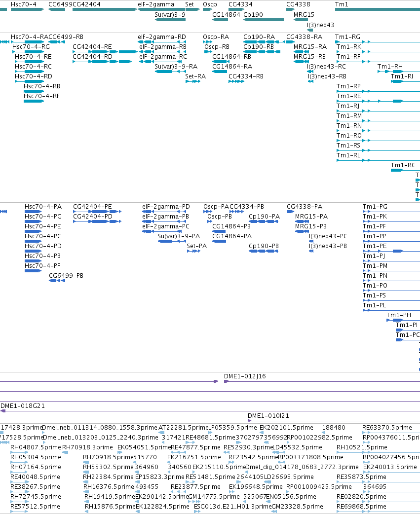The width and height of the screenshot is (420, 514).
Task: Click EST RH70918.3prime
Action: tap(87, 447)
